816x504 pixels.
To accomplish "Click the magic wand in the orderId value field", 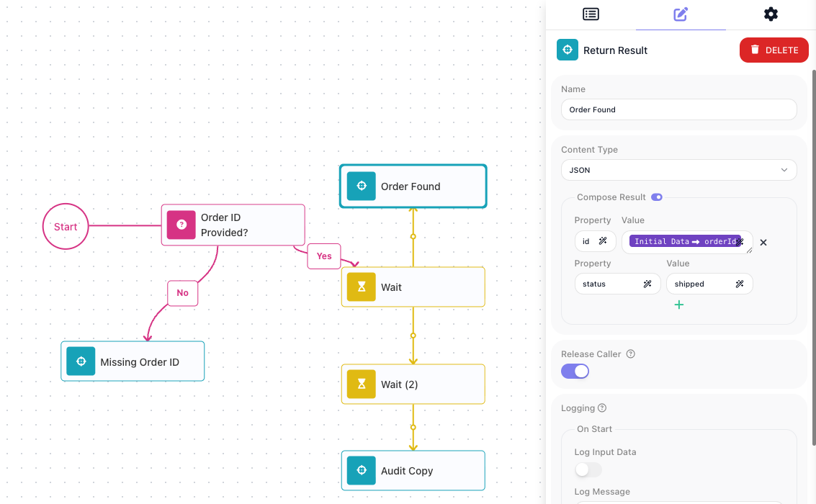I will [x=740, y=241].
